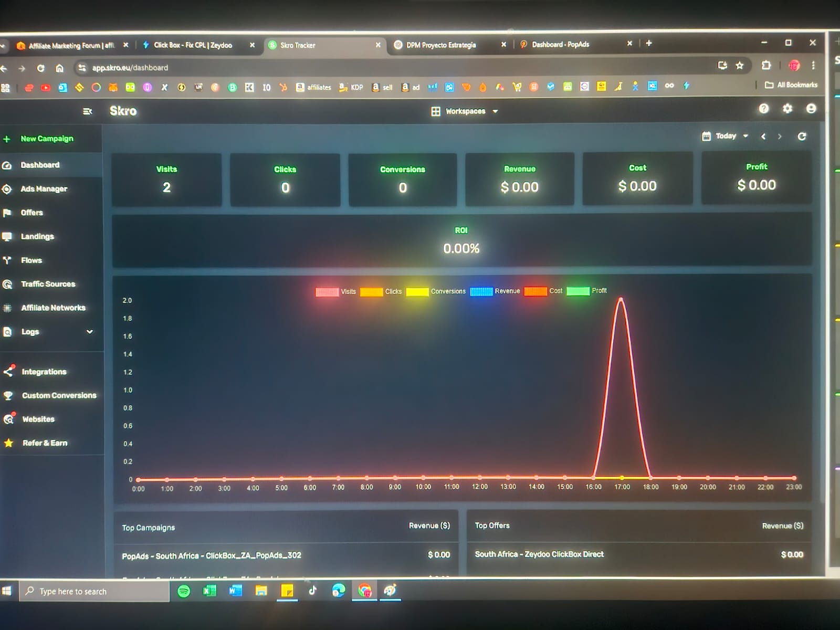Collapse the sidebar with the menu icon
840x630 pixels.
pyautogui.click(x=88, y=111)
